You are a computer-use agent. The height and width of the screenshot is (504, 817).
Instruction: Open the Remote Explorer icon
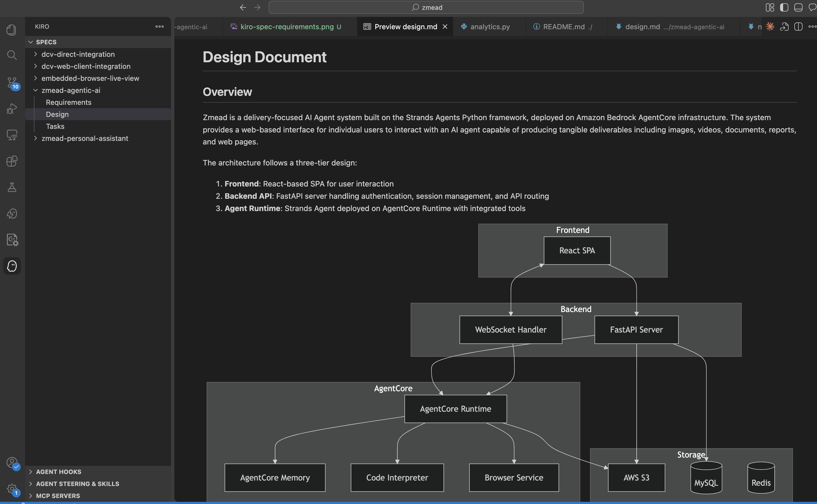point(12,135)
